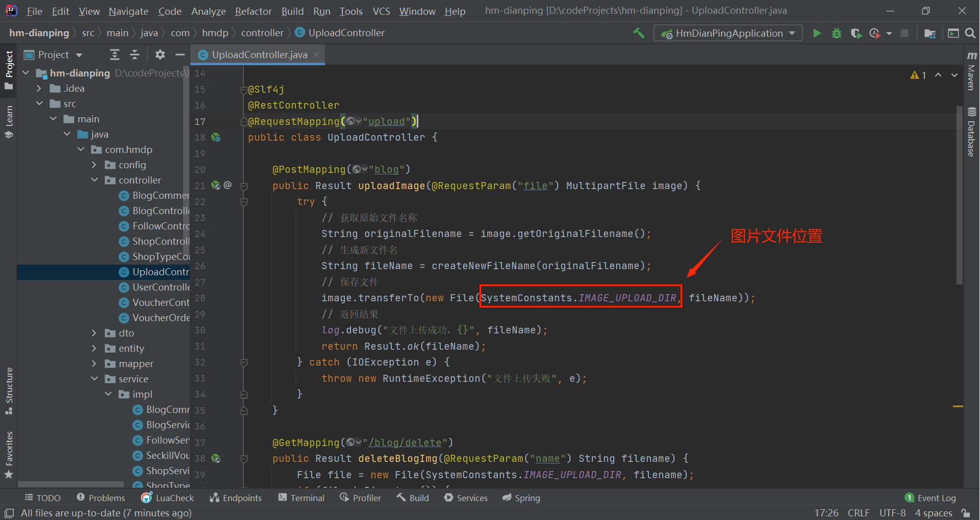Go to next highlighted error arrow
The width and height of the screenshot is (980, 520).
coord(954,75)
